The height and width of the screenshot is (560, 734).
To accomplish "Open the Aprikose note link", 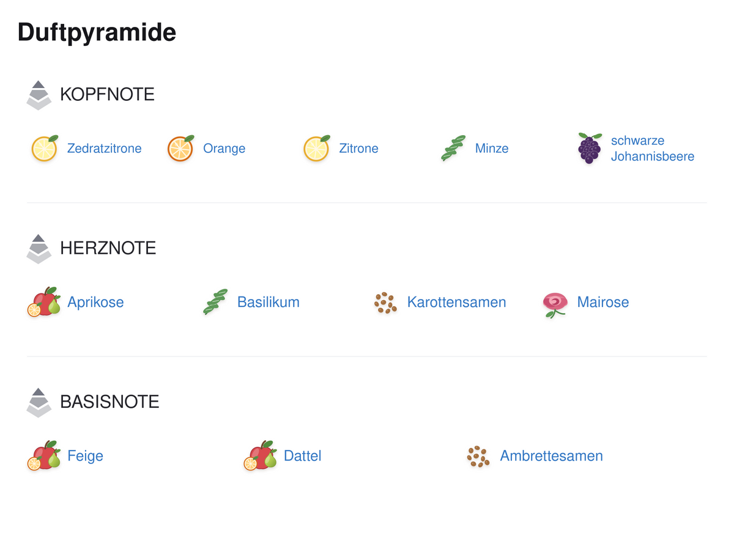I will pyautogui.click(x=95, y=302).
